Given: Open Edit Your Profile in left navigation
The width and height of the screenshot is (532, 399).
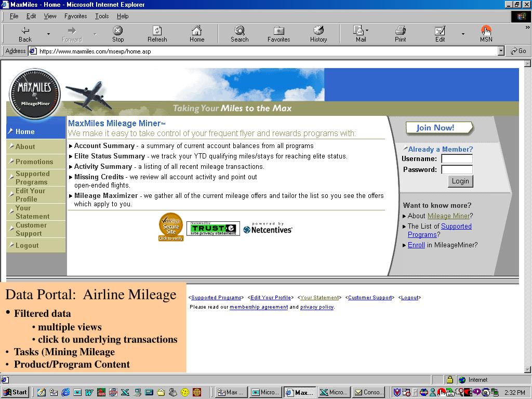Looking at the screenshot, I should [36, 195].
